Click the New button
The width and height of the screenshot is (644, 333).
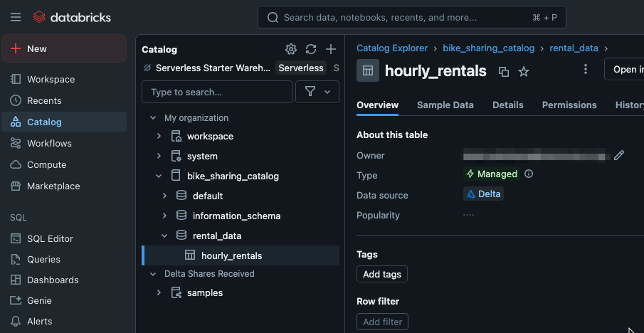click(64, 48)
